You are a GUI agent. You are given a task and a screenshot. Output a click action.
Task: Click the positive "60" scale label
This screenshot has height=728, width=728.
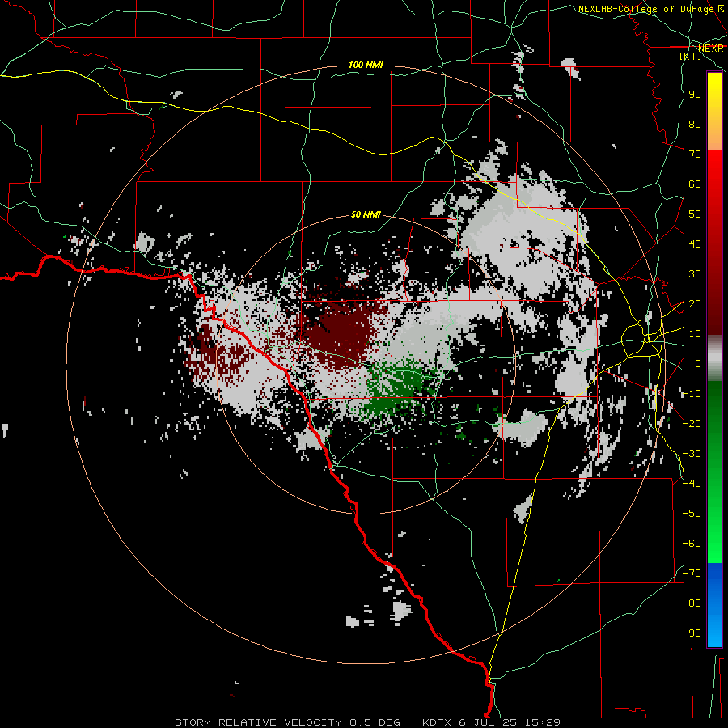point(695,184)
